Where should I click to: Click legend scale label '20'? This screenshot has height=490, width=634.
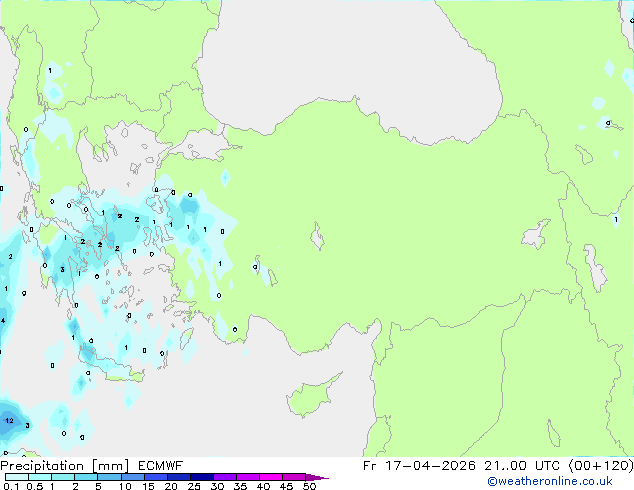[171, 486]
